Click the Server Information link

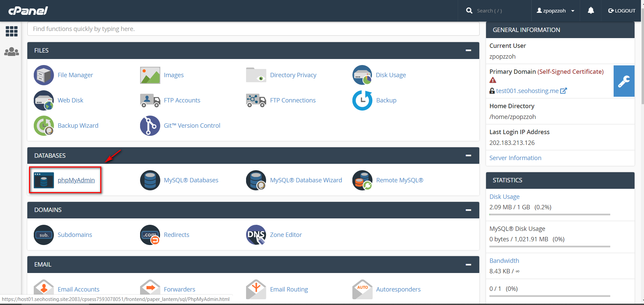(x=515, y=158)
